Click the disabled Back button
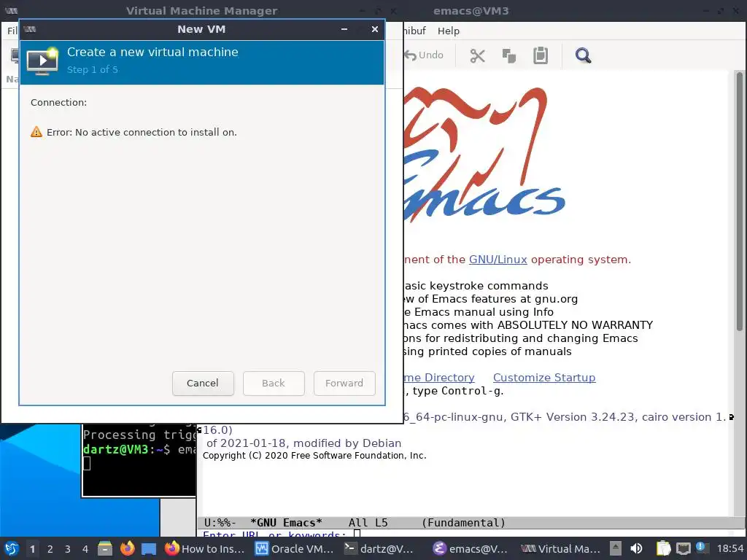This screenshot has height=560, width=747. click(x=274, y=384)
